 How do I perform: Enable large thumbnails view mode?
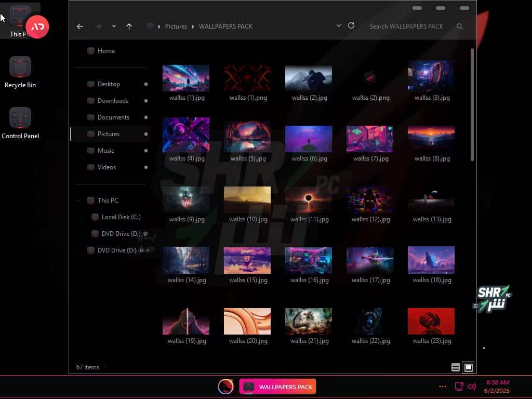[468, 367]
